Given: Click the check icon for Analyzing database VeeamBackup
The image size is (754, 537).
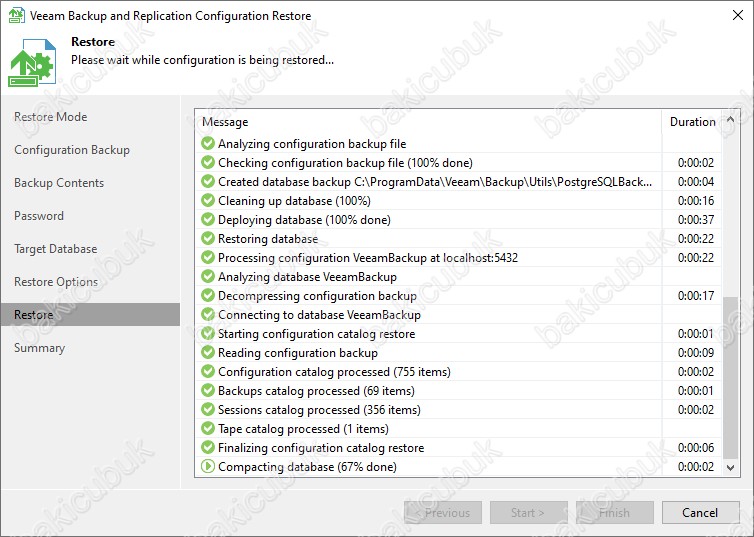Looking at the screenshot, I should coord(208,276).
